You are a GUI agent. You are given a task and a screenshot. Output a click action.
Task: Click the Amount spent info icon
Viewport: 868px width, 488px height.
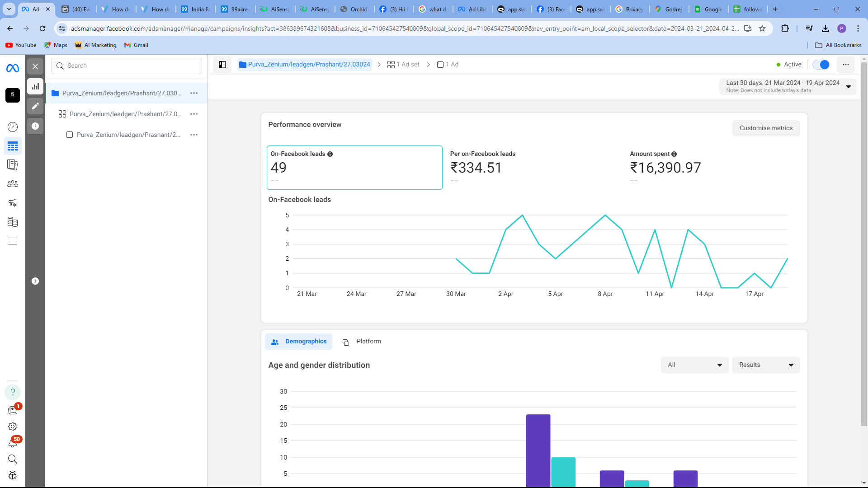pos(674,154)
